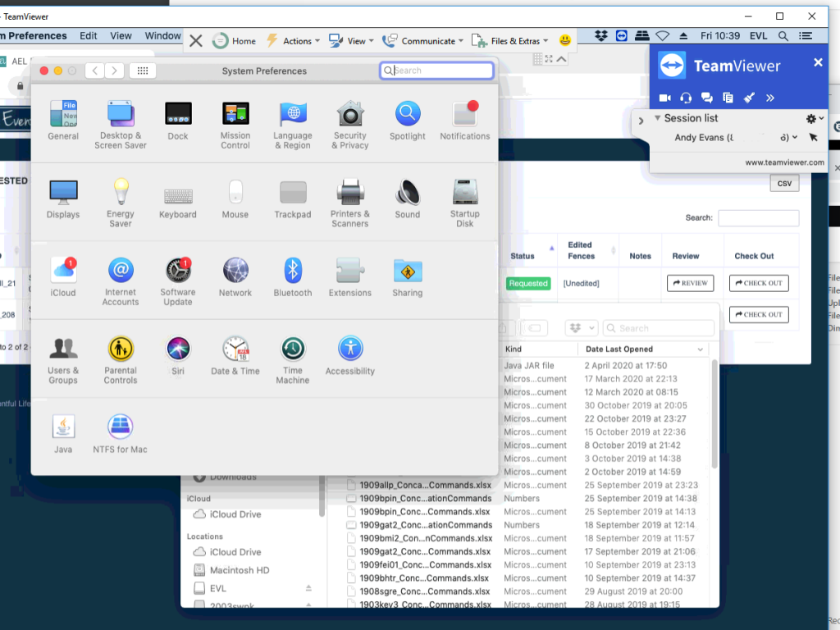Click the CSV export button

point(784,184)
